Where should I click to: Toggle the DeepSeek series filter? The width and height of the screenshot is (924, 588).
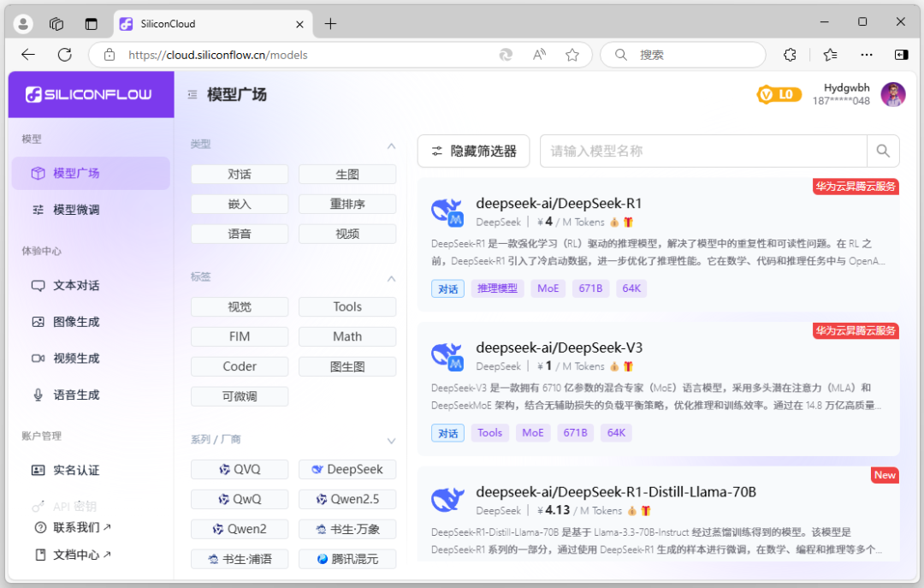(x=347, y=469)
